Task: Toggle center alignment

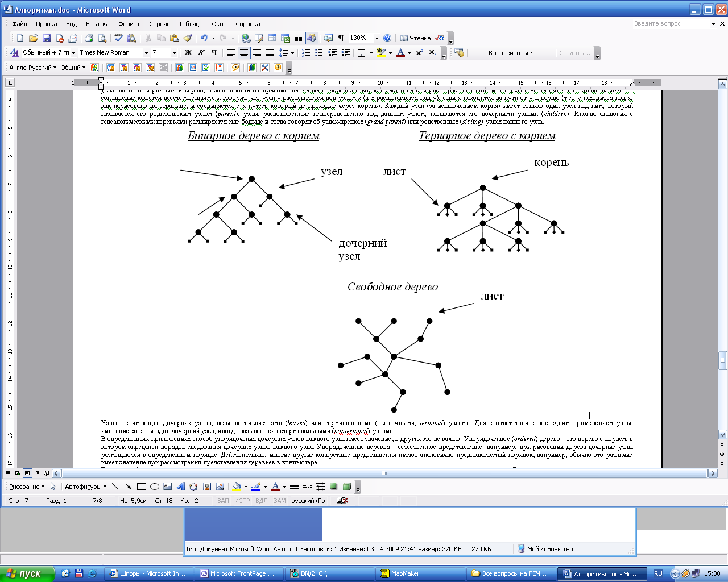Action: (244, 53)
